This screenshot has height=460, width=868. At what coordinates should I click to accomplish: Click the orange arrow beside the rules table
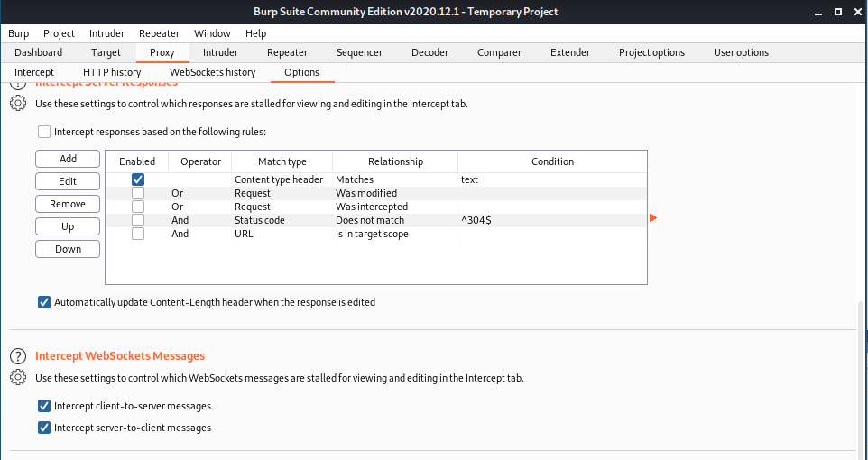(x=653, y=217)
